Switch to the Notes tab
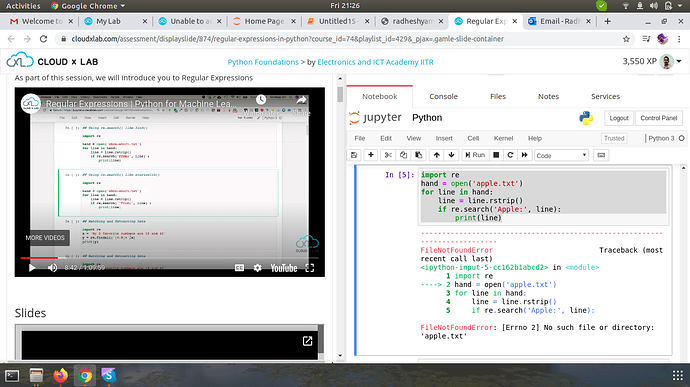This screenshot has width=690, height=387. (x=548, y=96)
